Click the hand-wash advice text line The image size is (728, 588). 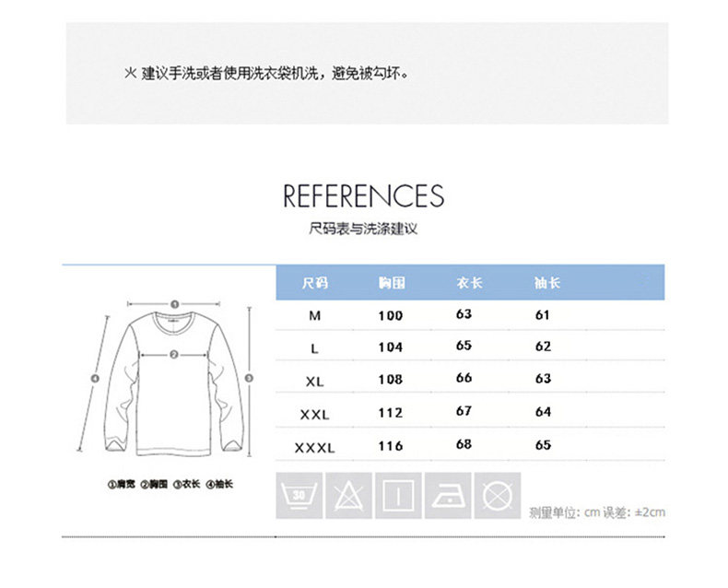pos(267,74)
